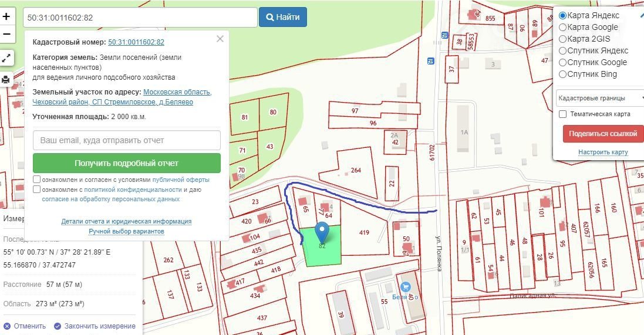Click the Получить подробный отчет button

click(x=126, y=163)
